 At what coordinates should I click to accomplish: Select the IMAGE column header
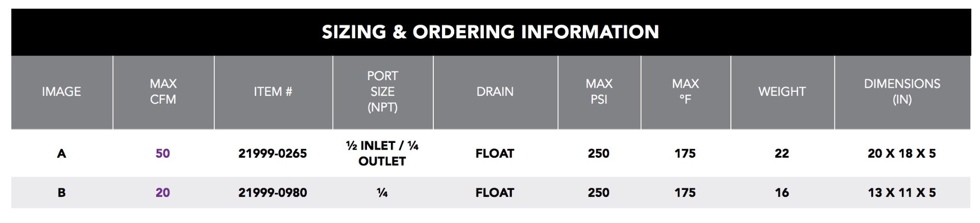coord(61,92)
